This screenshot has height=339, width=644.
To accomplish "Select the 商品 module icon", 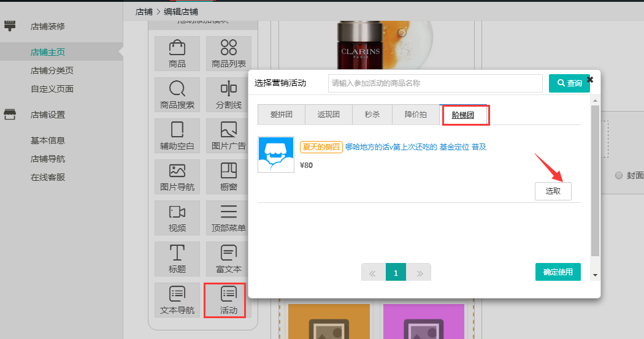I will (177, 53).
